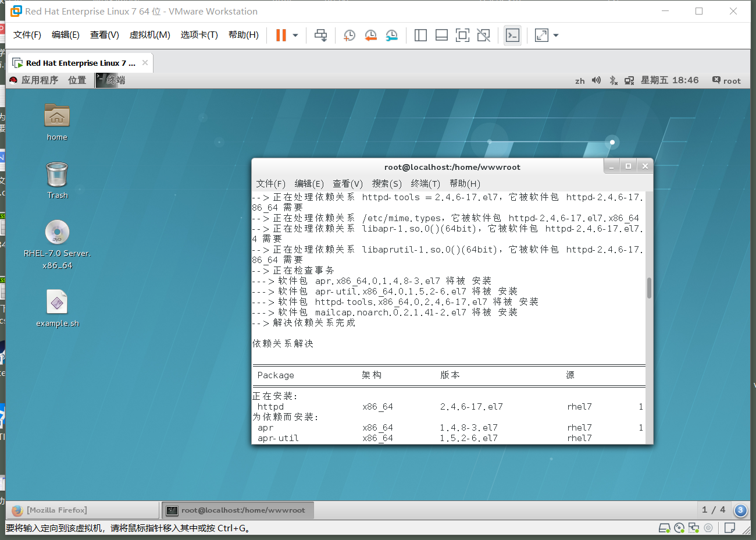Screen dimensions: 756x540
Task: Click the Bluetooth disabled icon in panel
Action: click(614, 80)
